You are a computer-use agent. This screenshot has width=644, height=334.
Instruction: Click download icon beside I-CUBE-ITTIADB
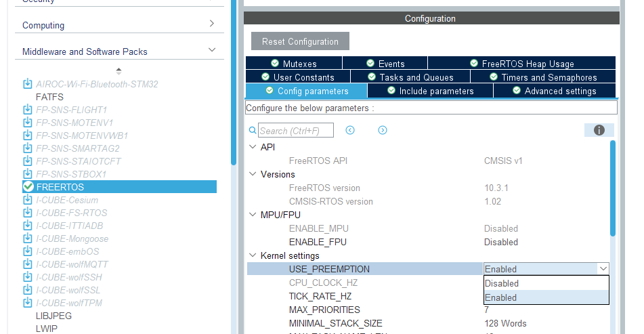(x=28, y=226)
